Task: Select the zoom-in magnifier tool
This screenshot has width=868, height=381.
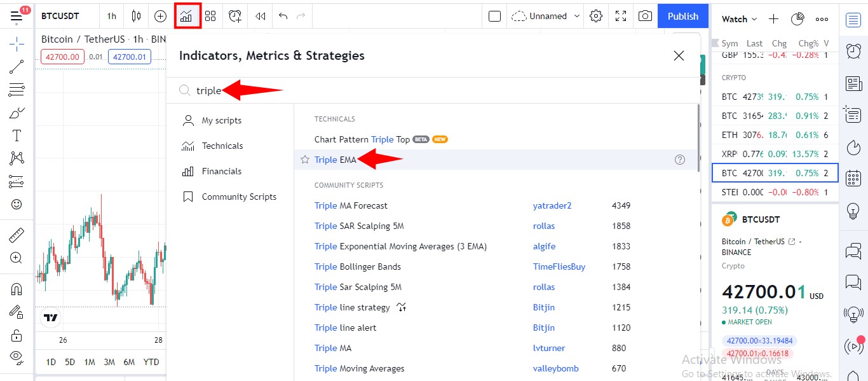Action: (17, 258)
